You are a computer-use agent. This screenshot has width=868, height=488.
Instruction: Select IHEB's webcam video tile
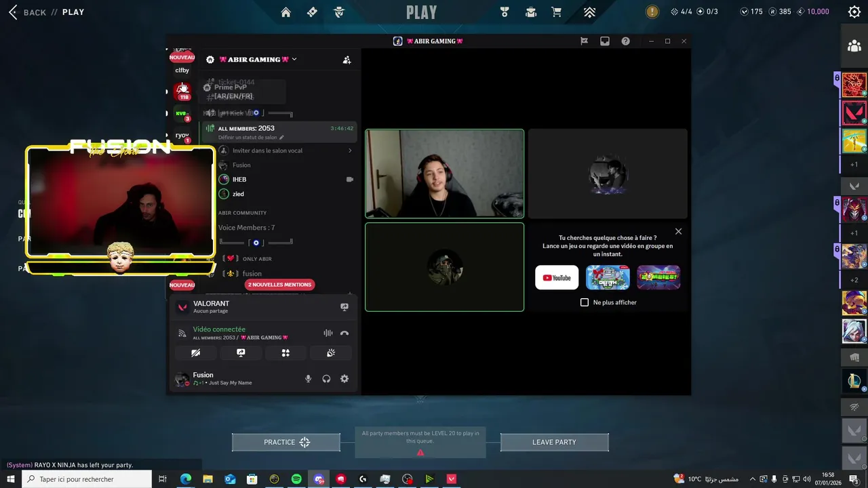point(445,174)
